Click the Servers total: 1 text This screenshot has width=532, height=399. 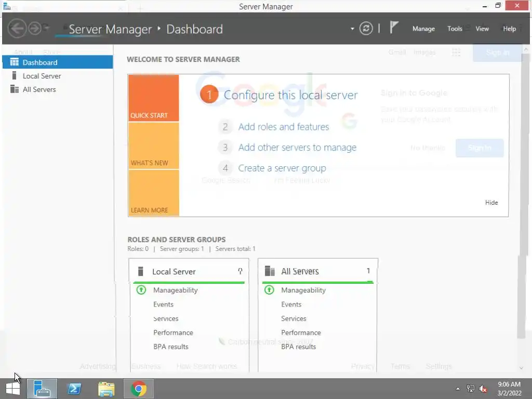pos(235,249)
